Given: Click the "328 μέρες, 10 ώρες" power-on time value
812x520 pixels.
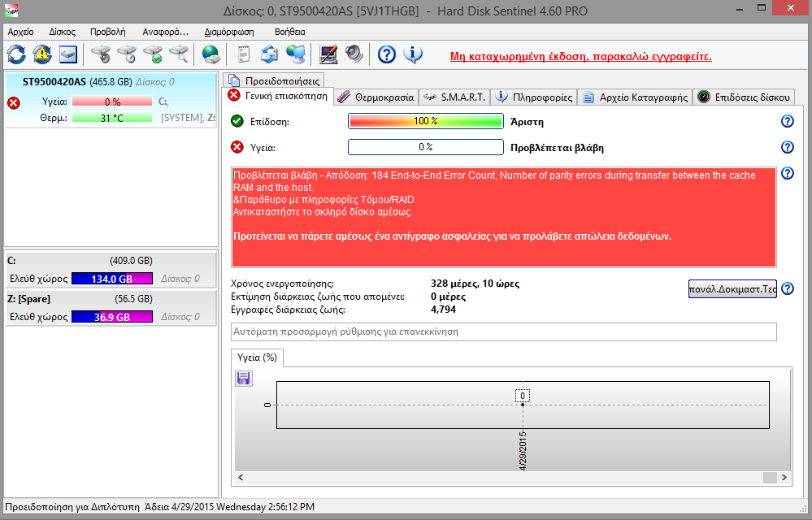Looking at the screenshot, I should coord(475,284).
